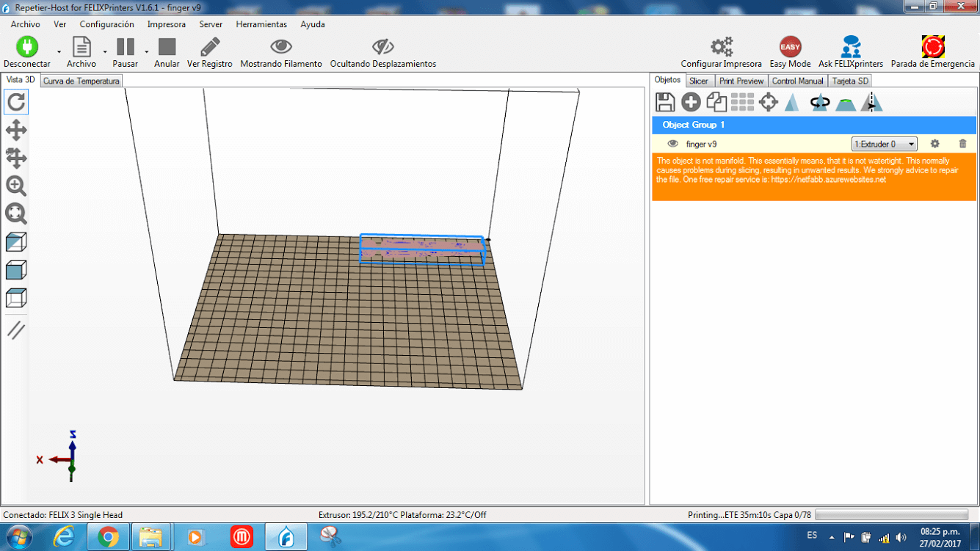Select the move object tool
The image size is (980, 551).
[x=16, y=158]
